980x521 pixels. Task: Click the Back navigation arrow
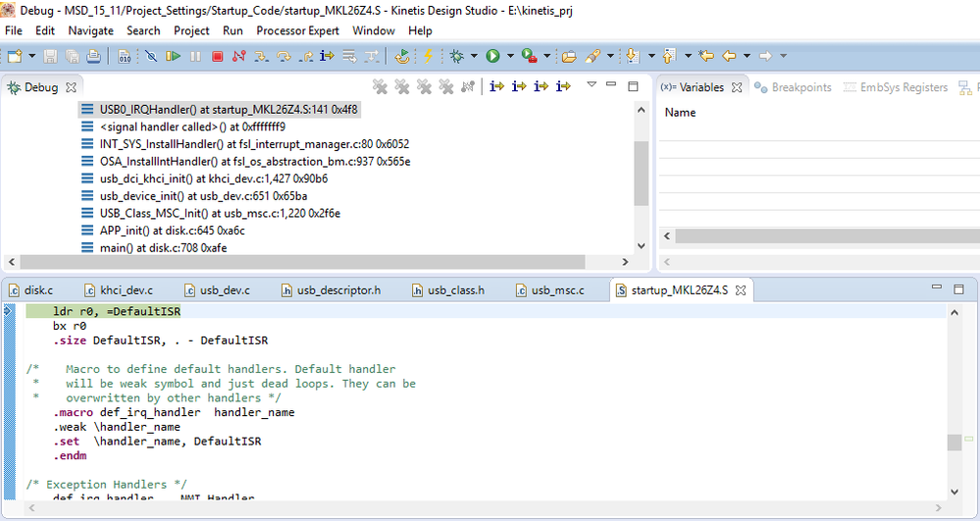(x=730, y=56)
